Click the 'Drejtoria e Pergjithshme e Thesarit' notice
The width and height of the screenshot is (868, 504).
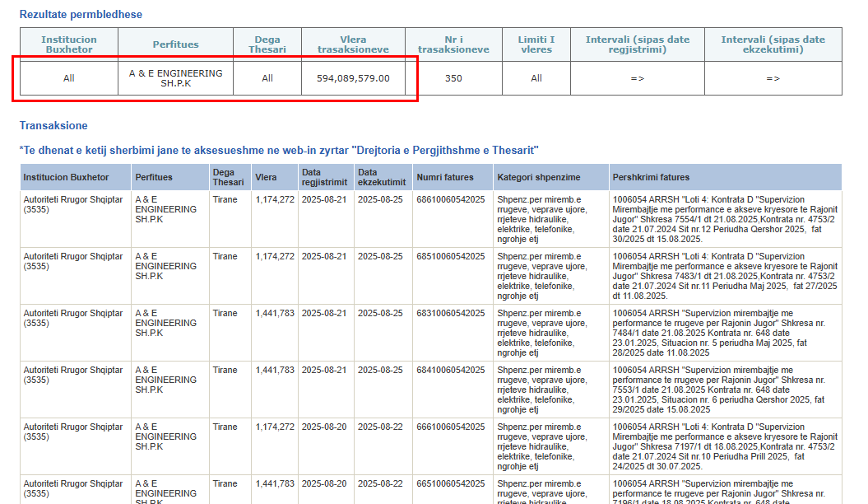pos(279,151)
